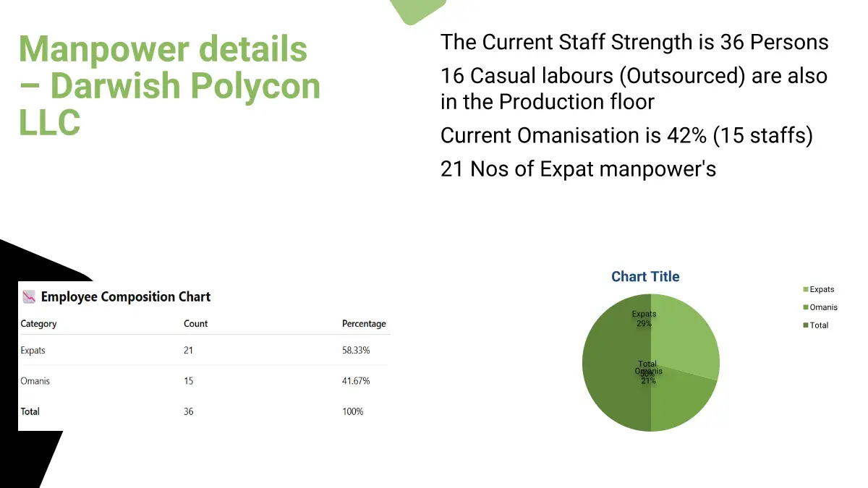This screenshot has height=488, width=868.
Task: Click the Category column header in table
Action: (x=38, y=324)
